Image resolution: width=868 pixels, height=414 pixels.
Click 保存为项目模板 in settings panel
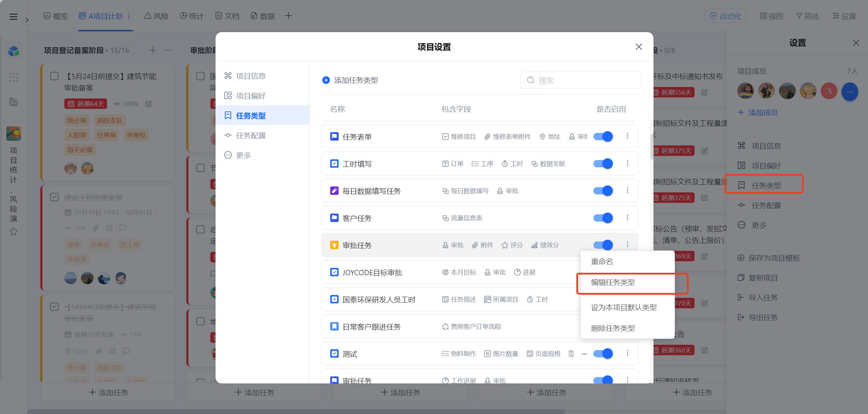click(x=769, y=258)
